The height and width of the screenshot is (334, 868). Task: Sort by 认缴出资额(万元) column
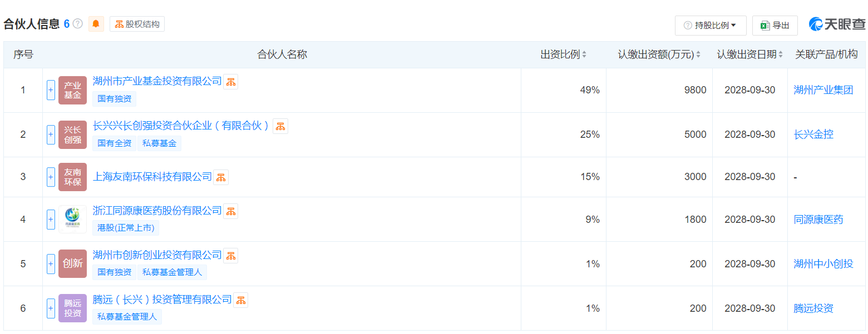pyautogui.click(x=659, y=54)
